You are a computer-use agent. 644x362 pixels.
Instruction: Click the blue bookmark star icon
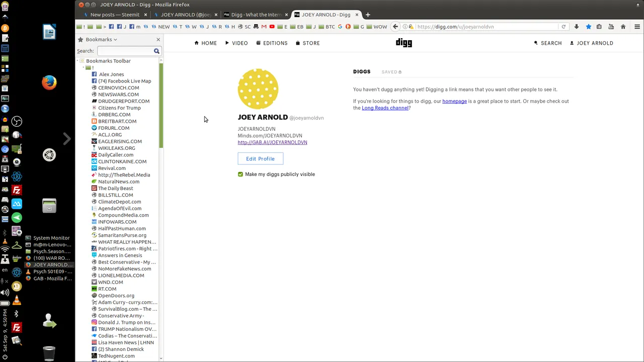tap(588, 27)
